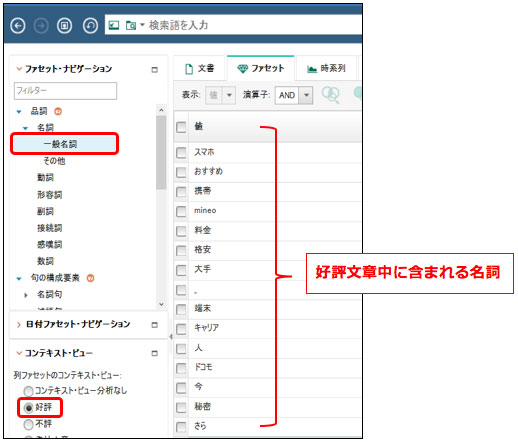Collapse the 品詞 tree node
518x442 pixels.
click(x=19, y=112)
